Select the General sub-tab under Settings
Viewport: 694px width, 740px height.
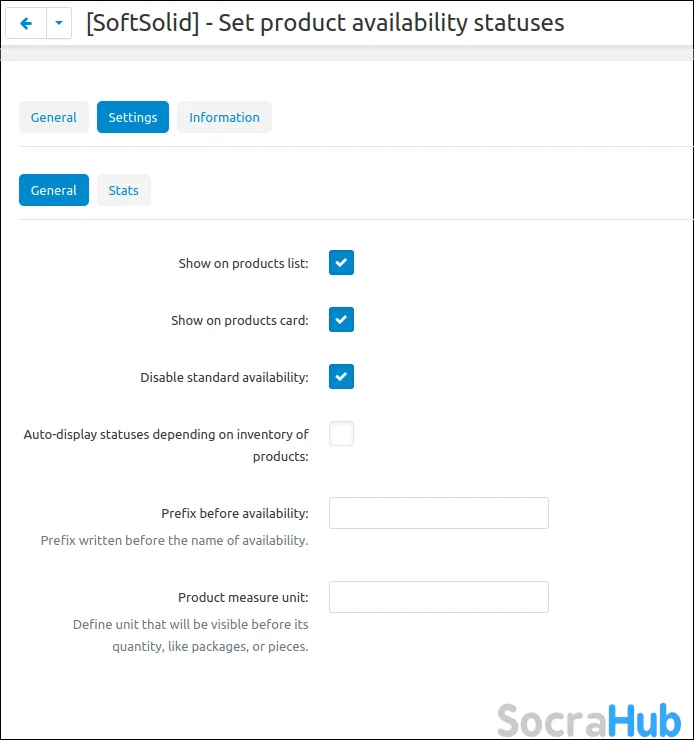click(54, 190)
